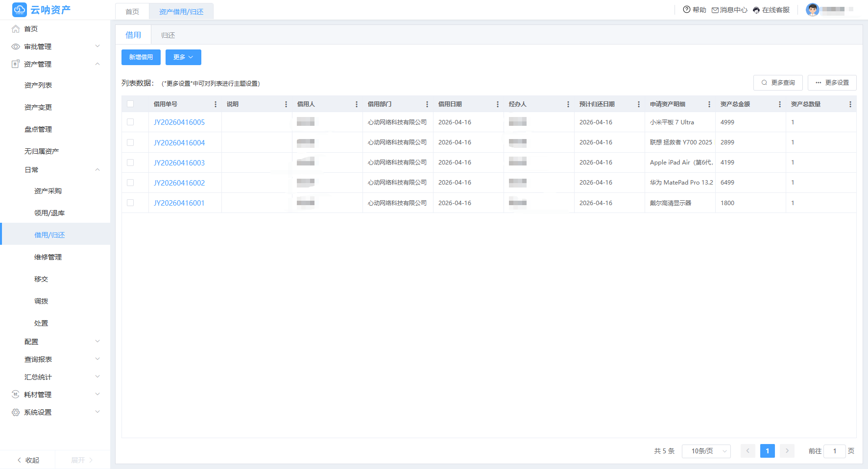Expand the 审批管理 sidebar menu

coord(56,47)
